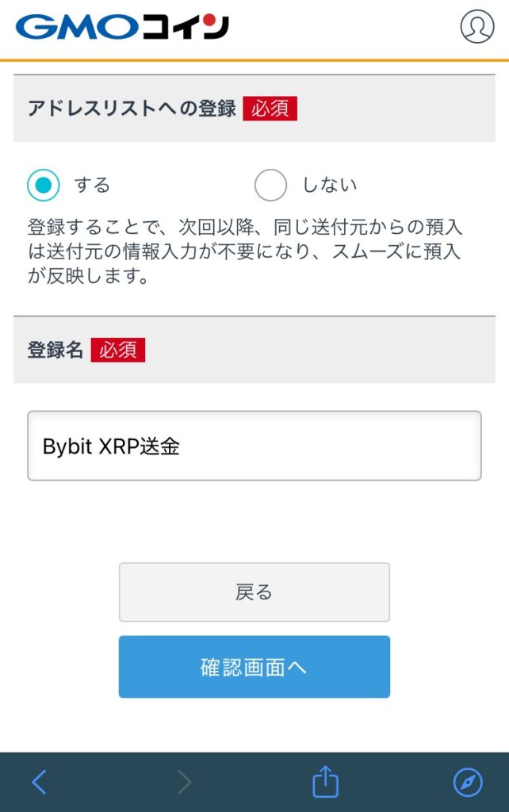The image size is (509, 812).
Task: Click the GMOコイン logo
Action: [122, 27]
